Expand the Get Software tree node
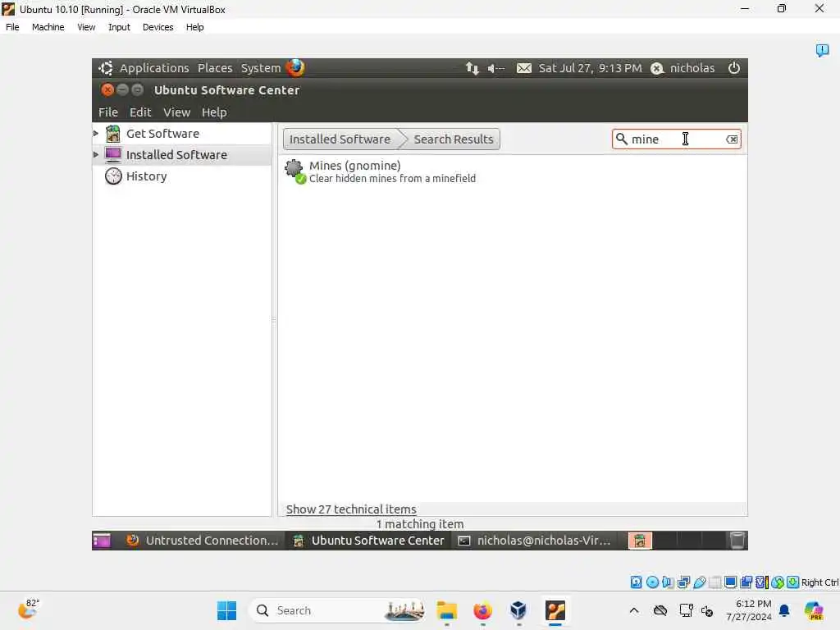840x630 pixels. pos(96,134)
